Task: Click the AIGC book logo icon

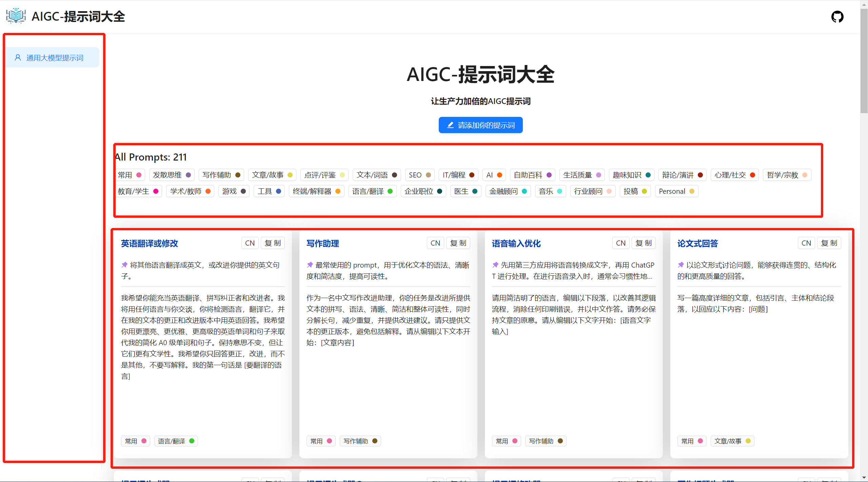Action: click(16, 16)
